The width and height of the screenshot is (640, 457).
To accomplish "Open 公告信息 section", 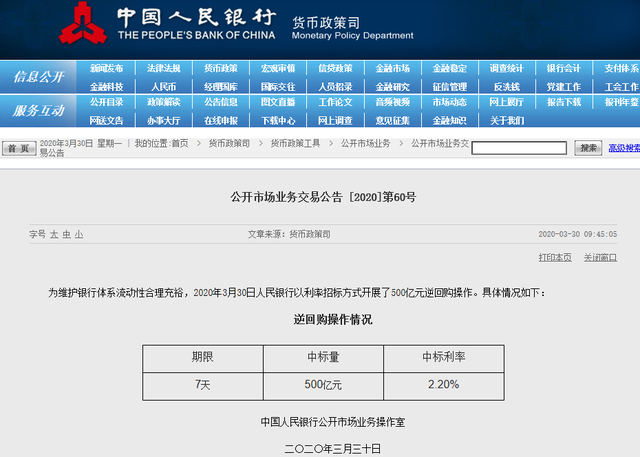I will point(221,102).
